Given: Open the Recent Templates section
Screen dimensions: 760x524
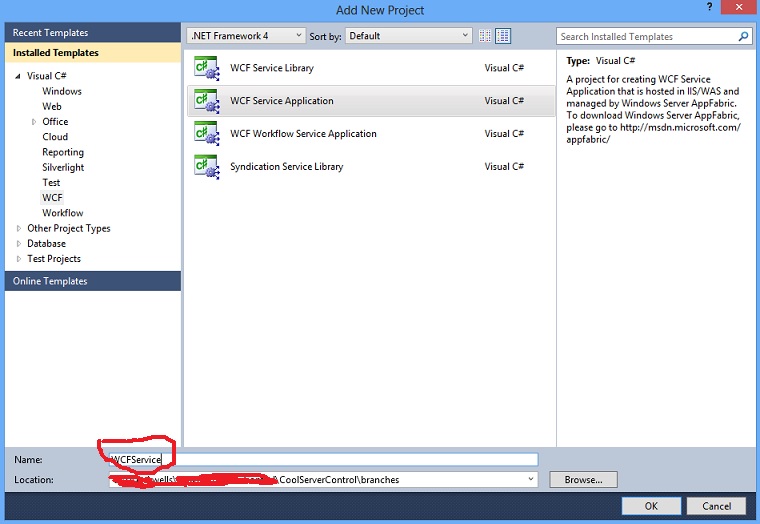Looking at the screenshot, I should point(93,32).
